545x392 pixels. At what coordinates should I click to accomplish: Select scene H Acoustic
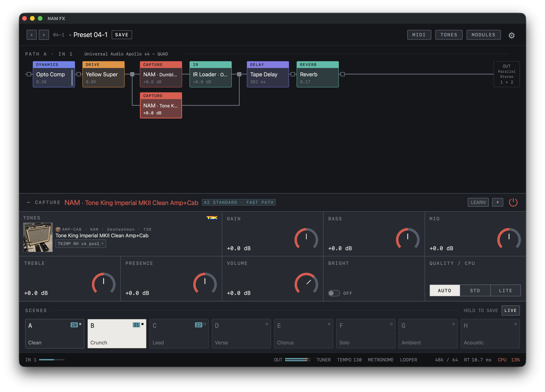[490, 334]
